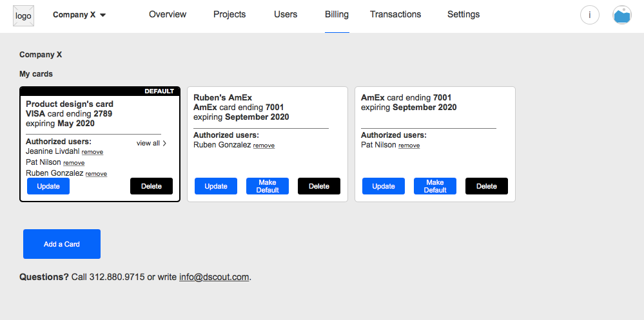Screen dimensions: 644x320
Task: Expand the Company X dropdown
Action: (79, 15)
